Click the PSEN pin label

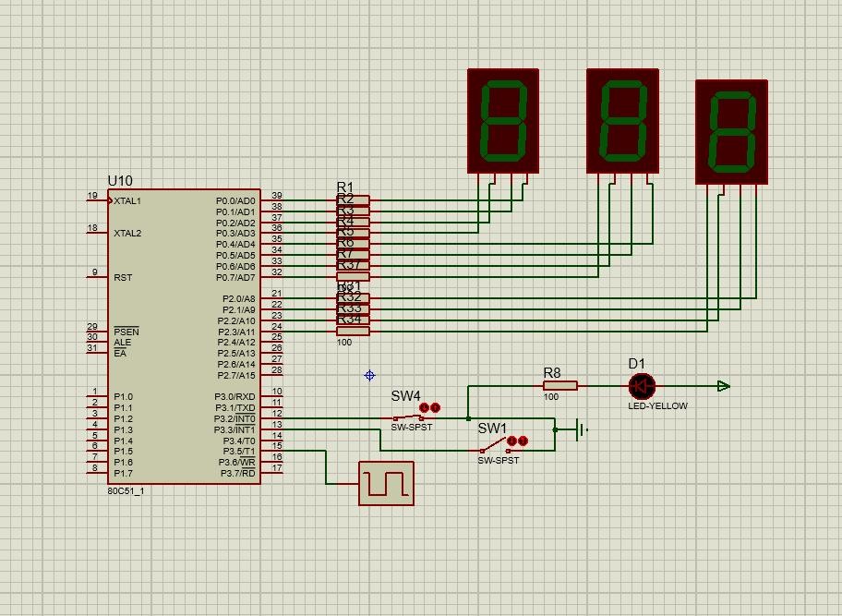point(126,332)
